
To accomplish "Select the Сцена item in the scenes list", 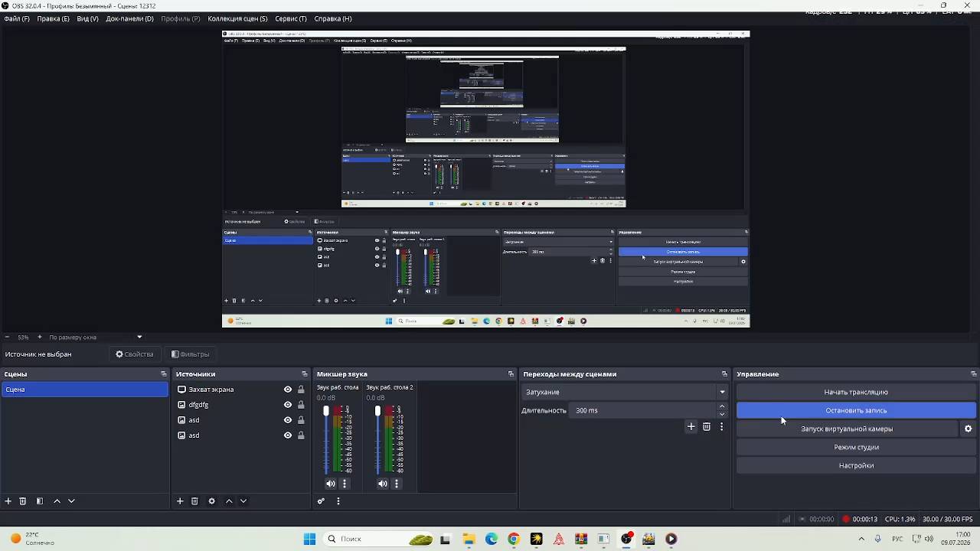I will coord(84,390).
